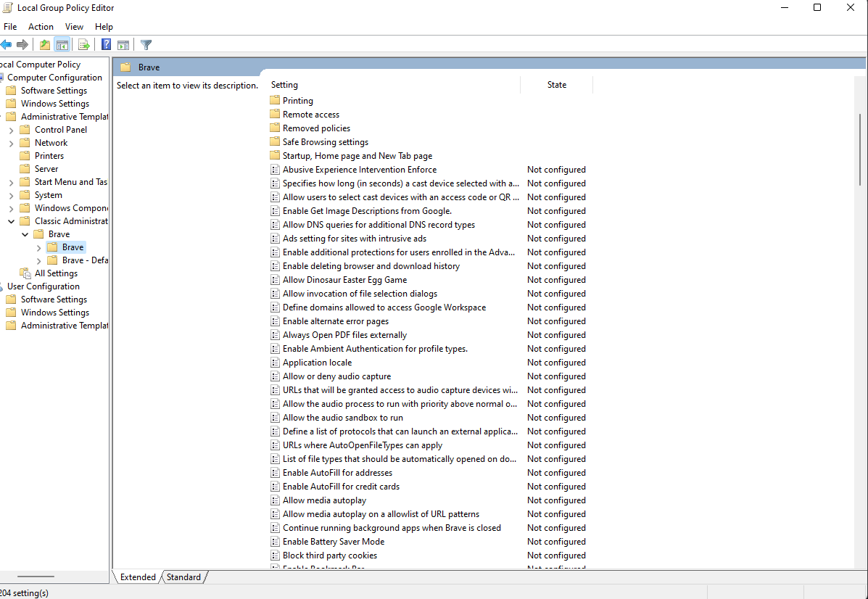The image size is (868, 599).
Task: Click the policy icon beside Block third party cookies
Action: 275,555
